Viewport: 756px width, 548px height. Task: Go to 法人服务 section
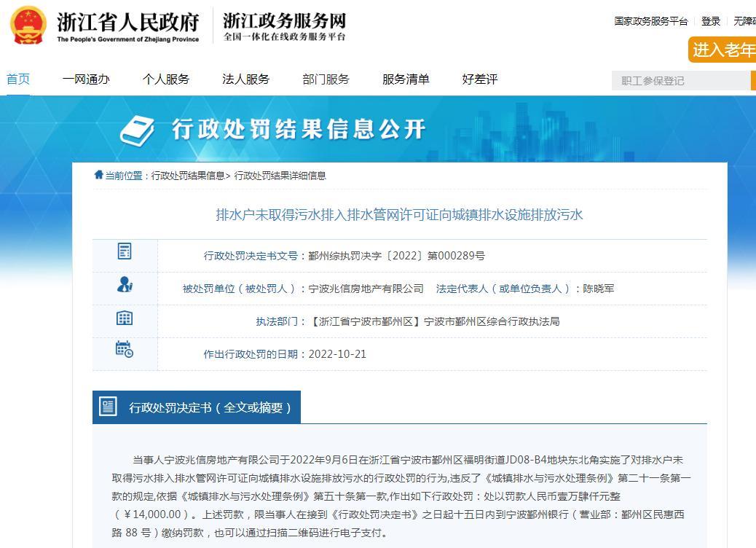[246, 79]
